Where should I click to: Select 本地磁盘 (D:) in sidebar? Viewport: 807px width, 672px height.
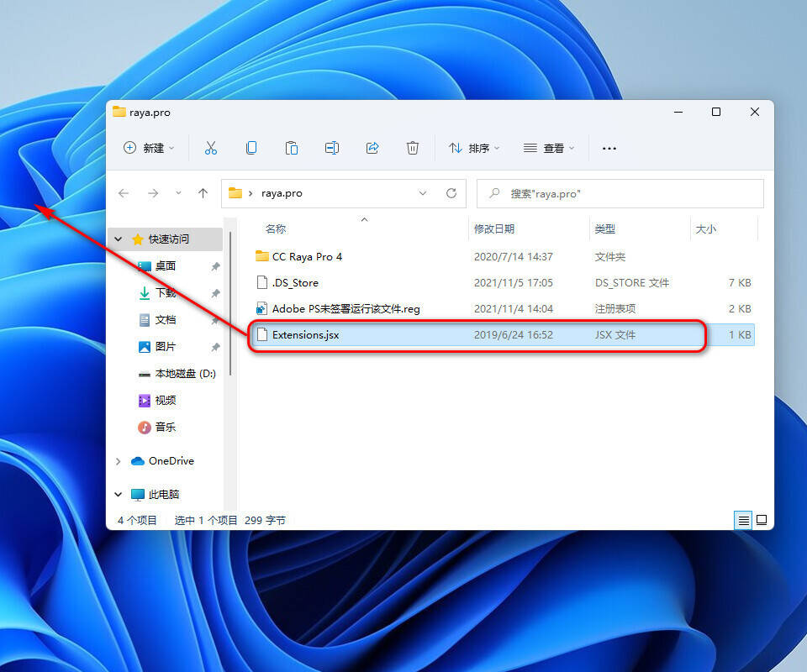pyautogui.click(x=185, y=374)
